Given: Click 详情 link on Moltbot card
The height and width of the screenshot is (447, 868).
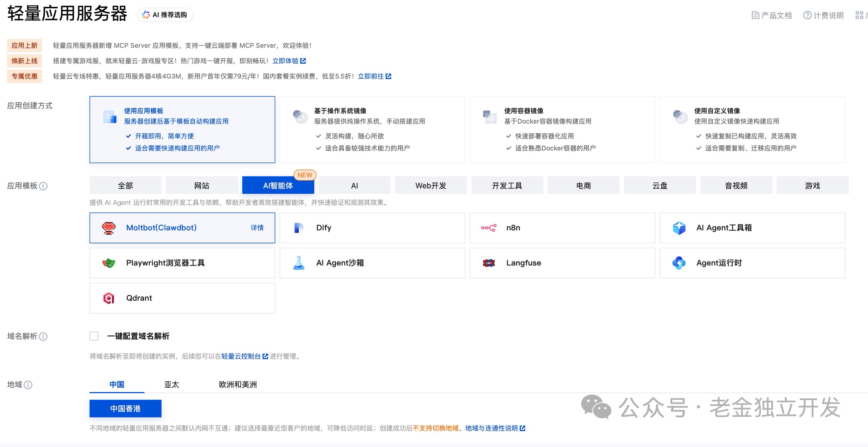Looking at the screenshot, I should 257,228.
